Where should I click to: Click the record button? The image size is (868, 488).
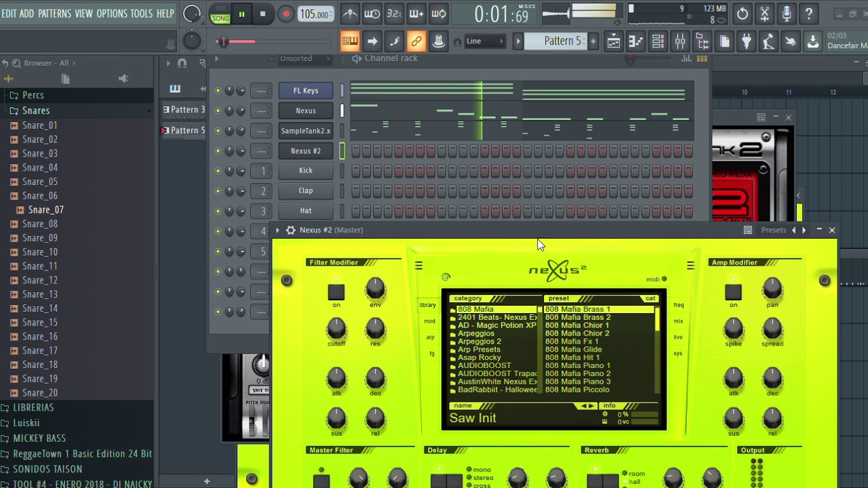point(286,14)
